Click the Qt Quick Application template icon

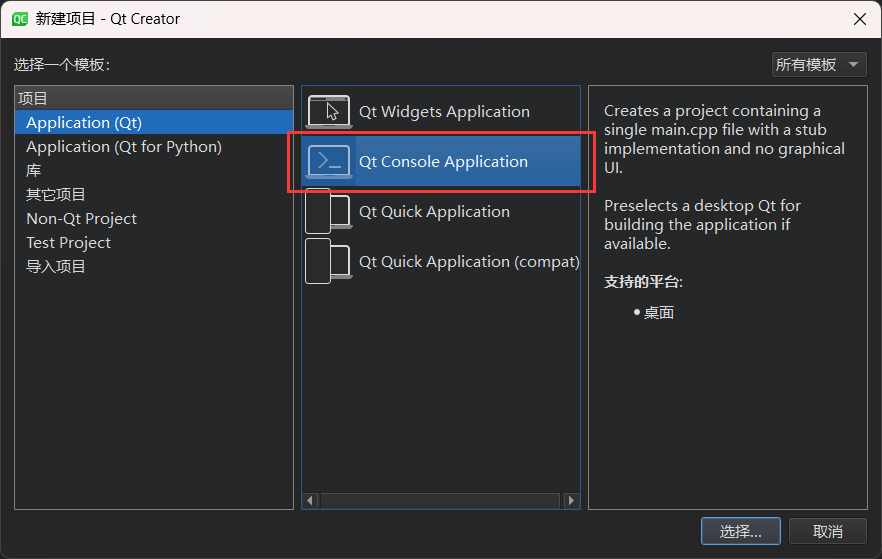[329, 211]
